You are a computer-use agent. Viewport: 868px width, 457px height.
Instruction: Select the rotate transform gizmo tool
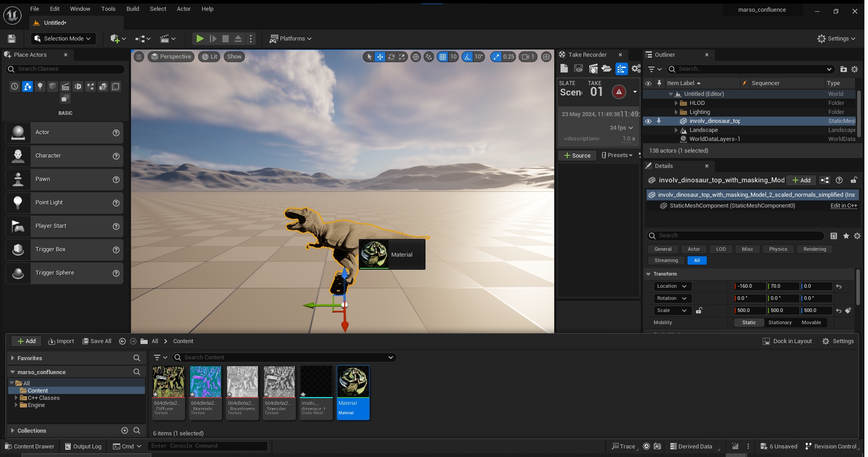[391, 57]
